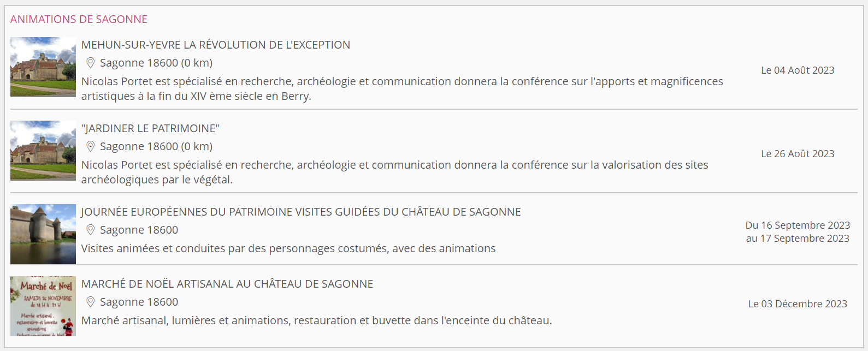Click the "Animations de Sagonne" heading
Image resolution: width=868 pixels, height=351 pixels.
(79, 19)
